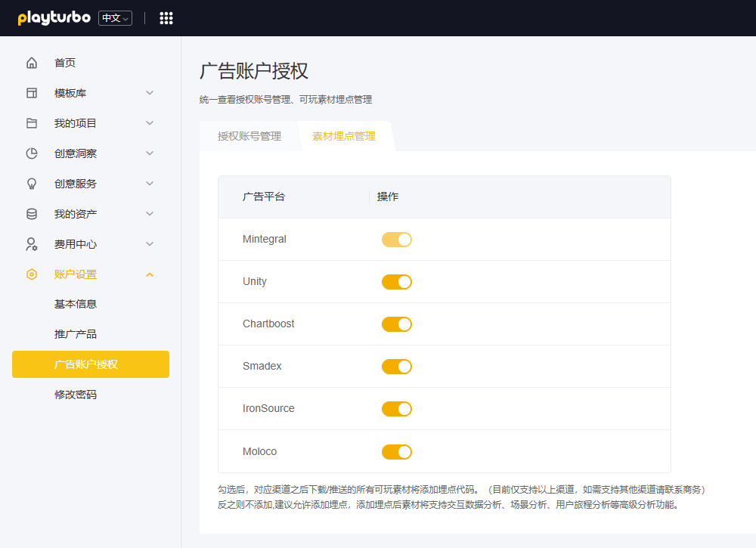
Task: Go to 基本信息 settings page
Action: 76,304
